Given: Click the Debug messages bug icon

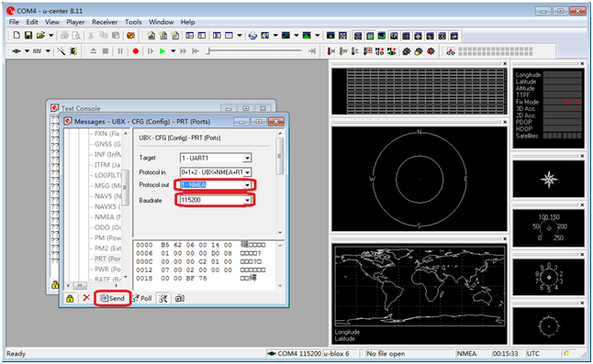Looking at the screenshot, I should tap(73, 51).
